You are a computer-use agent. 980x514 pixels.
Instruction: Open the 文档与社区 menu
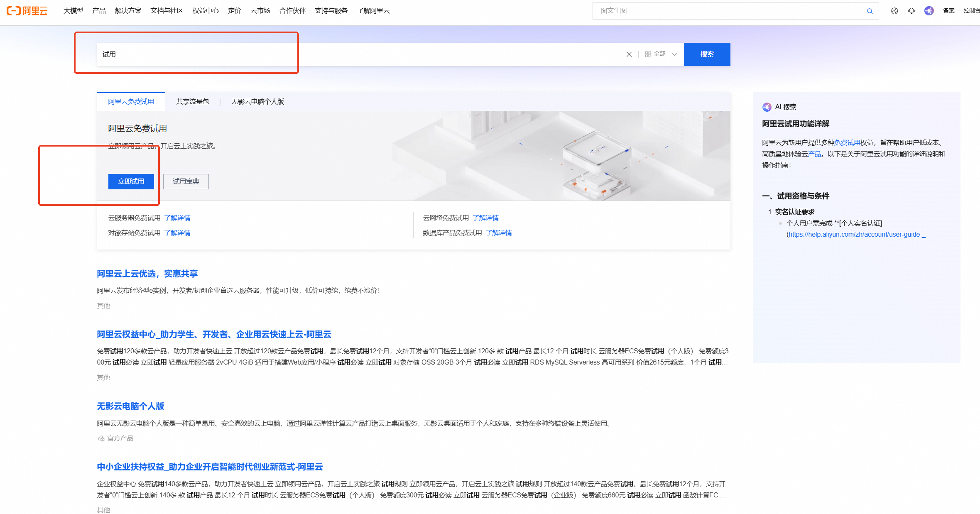(167, 11)
